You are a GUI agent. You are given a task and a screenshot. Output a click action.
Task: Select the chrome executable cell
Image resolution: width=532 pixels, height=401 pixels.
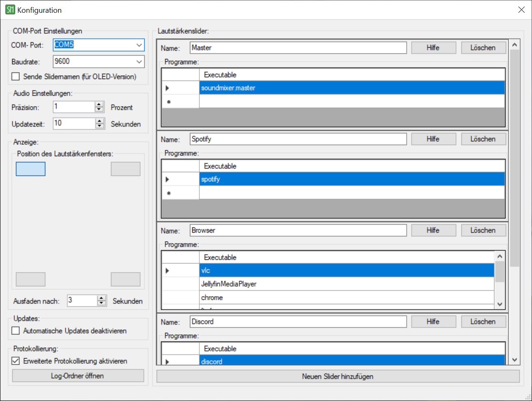point(347,297)
